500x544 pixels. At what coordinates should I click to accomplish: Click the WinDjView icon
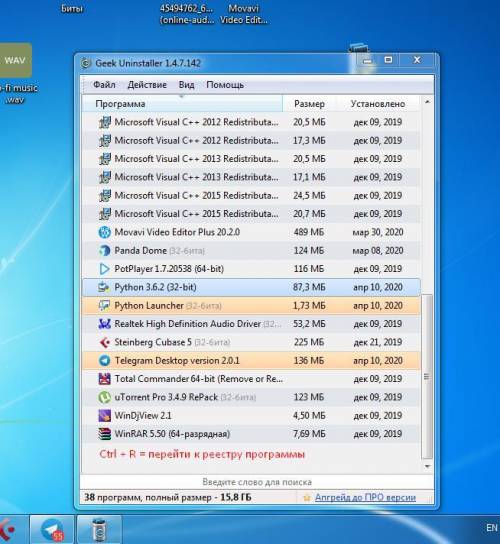coord(104,415)
